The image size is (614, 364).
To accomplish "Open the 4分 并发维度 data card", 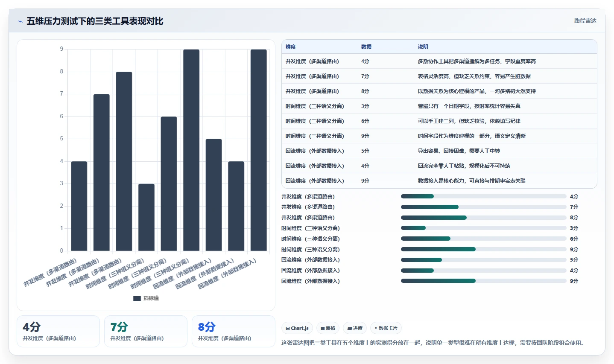I will click(x=58, y=332).
